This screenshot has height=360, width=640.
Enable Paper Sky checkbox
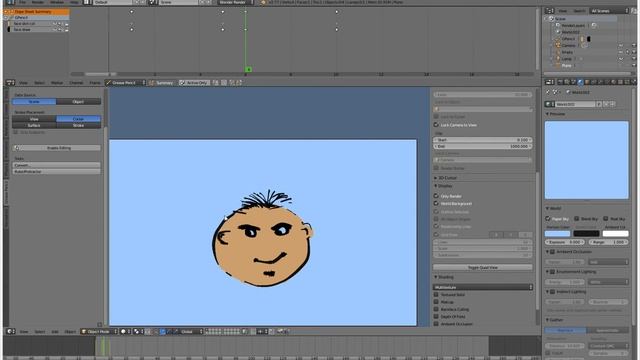pyautogui.click(x=548, y=219)
